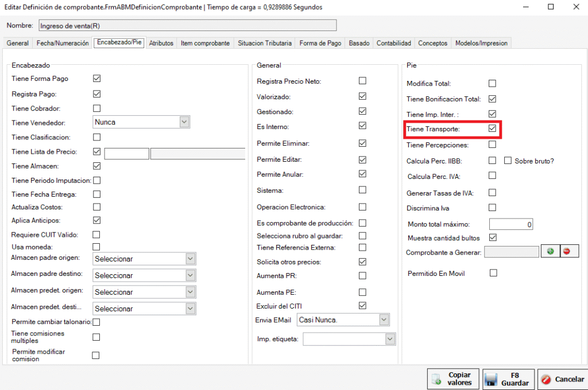Open Tiene Venededor dropdown

tap(184, 122)
